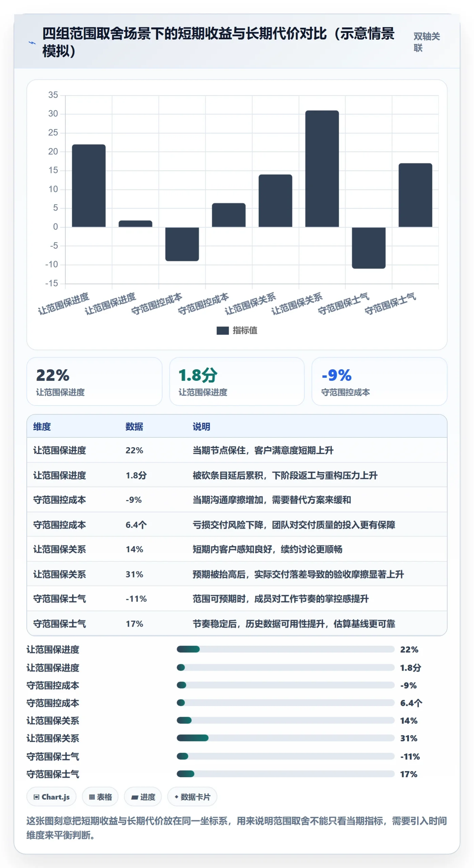Click the footer note starting '这张图刻意把短期收益'
474x868 pixels.
(236, 828)
